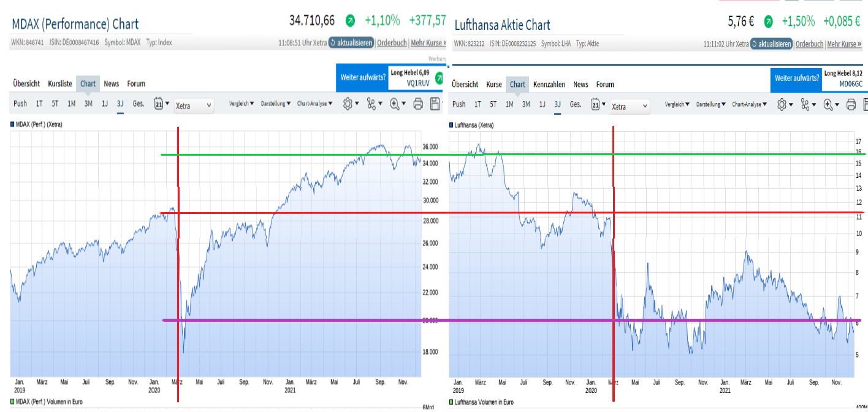Open the Orderbuch link for Lufthansa
868x412 pixels.
pyautogui.click(x=809, y=44)
